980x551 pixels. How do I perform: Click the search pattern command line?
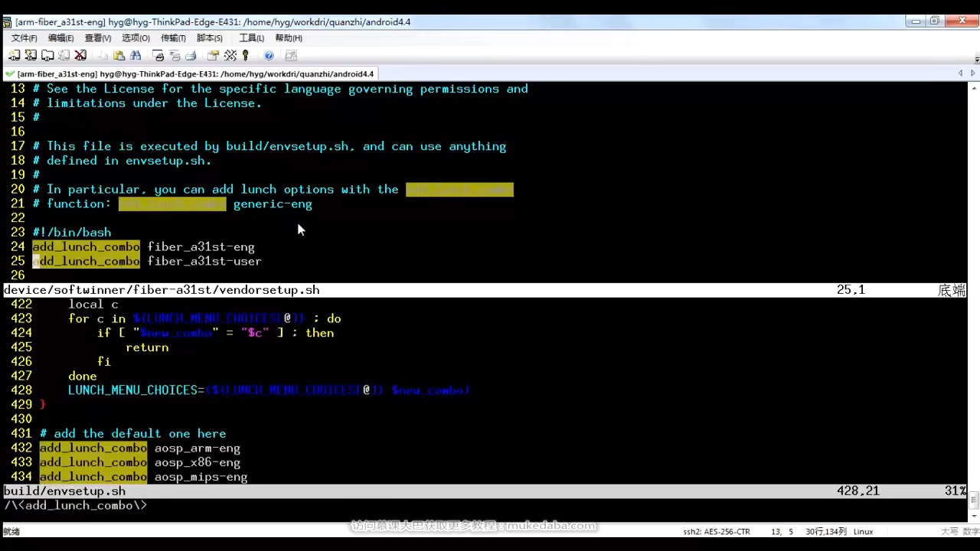[x=75, y=506]
